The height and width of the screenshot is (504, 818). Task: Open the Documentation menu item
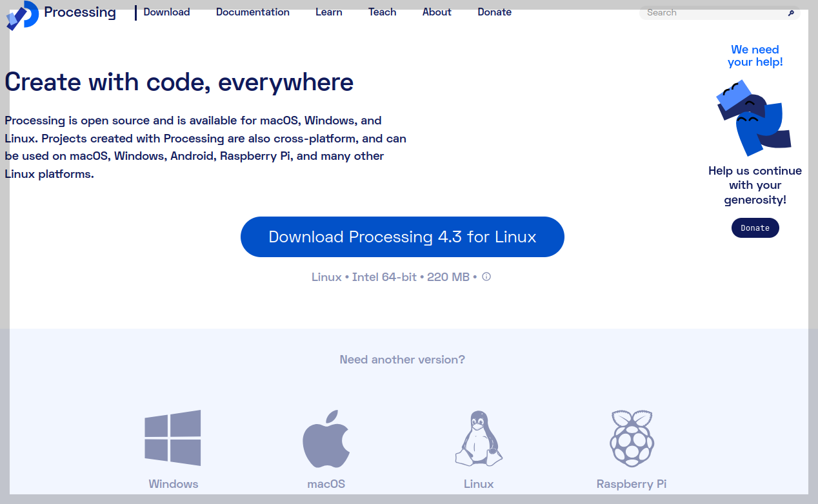pyautogui.click(x=253, y=12)
